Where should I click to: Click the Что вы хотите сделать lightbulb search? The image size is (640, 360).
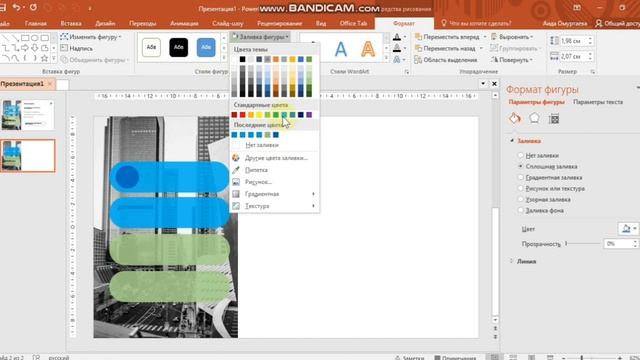pyautogui.click(x=476, y=24)
